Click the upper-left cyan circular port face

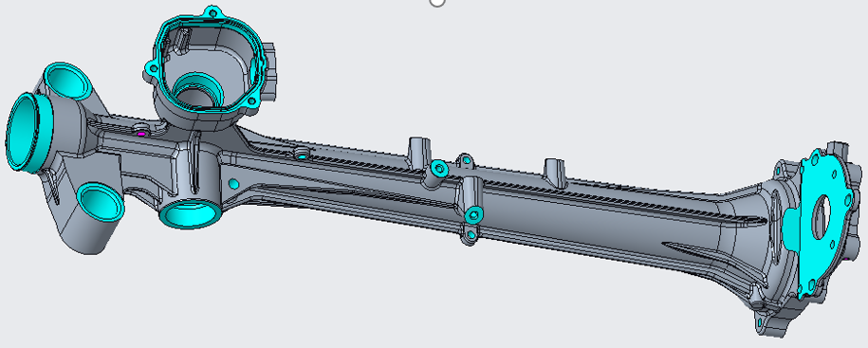coord(68,82)
